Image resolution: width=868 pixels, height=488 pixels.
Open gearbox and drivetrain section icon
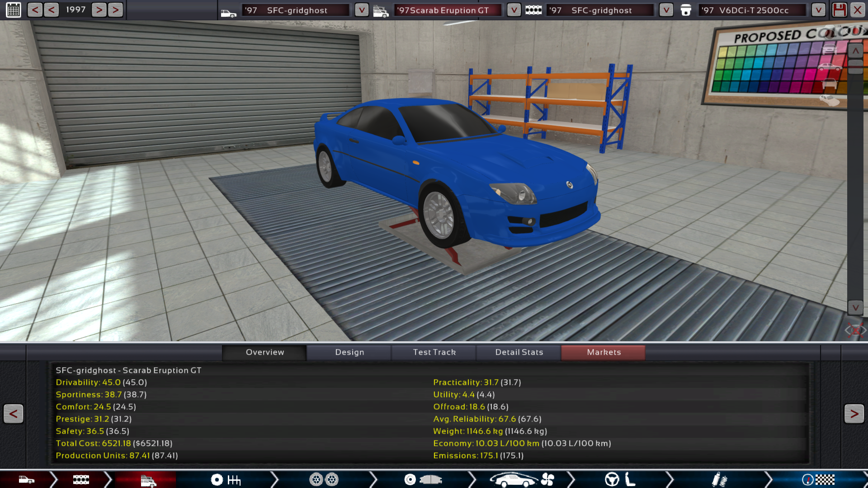point(226,479)
